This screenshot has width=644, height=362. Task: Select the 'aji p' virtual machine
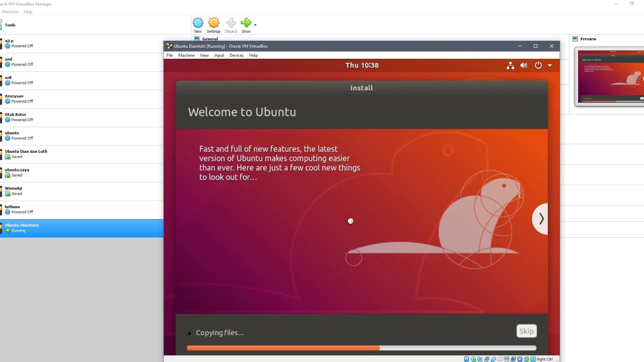pos(82,43)
